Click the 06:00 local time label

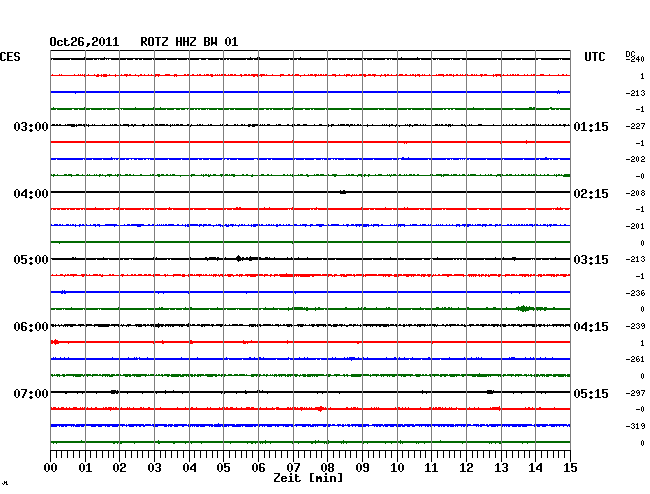point(31,327)
